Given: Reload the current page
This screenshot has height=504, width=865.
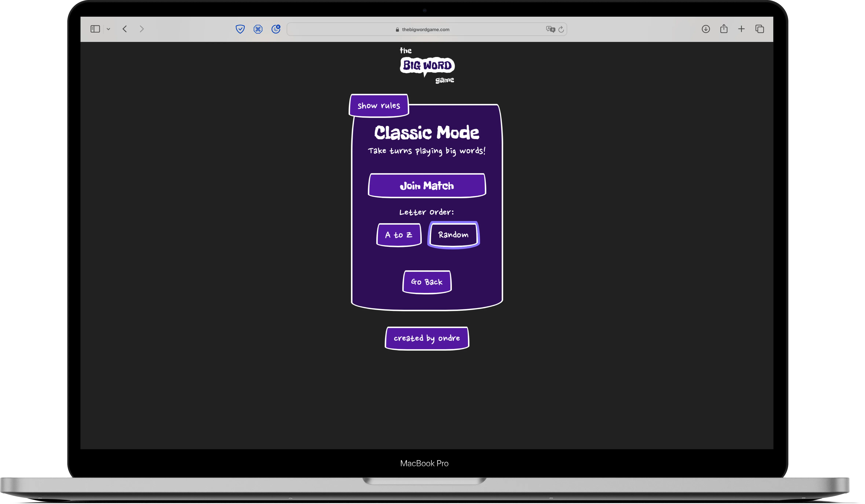Looking at the screenshot, I should 561,29.
